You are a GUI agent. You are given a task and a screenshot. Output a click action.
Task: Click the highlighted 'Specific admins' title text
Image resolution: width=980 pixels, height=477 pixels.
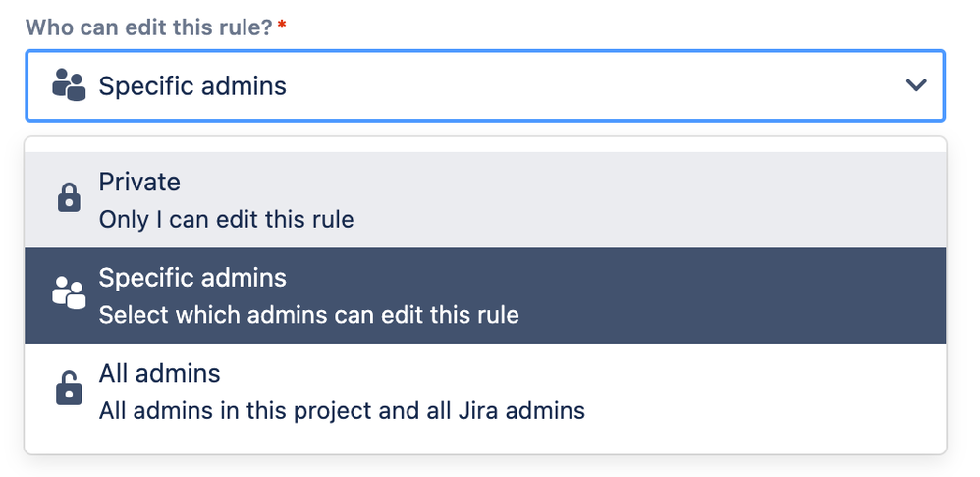pos(192,277)
